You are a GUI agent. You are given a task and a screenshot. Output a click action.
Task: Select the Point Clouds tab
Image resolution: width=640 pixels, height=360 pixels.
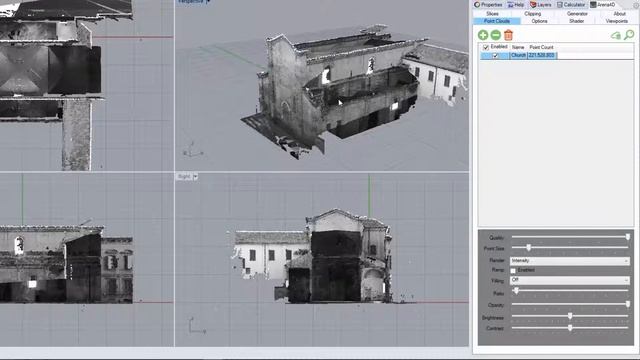(x=497, y=21)
